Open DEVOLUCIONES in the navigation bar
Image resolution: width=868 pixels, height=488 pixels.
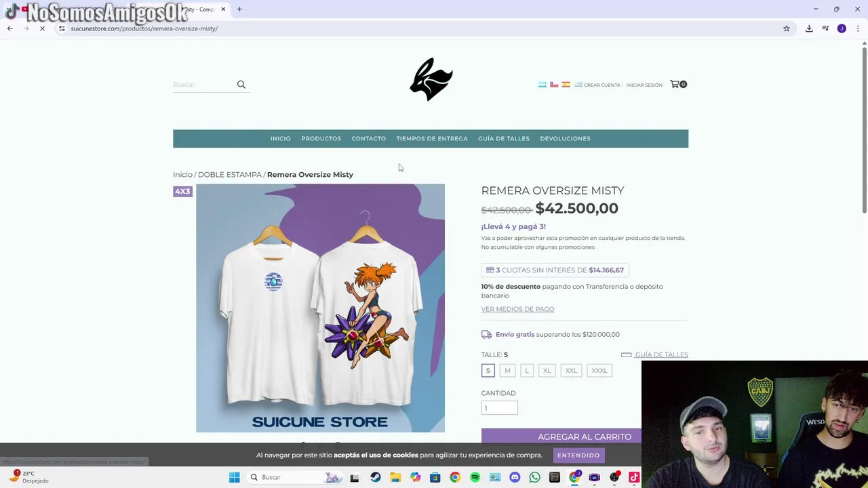click(x=565, y=139)
